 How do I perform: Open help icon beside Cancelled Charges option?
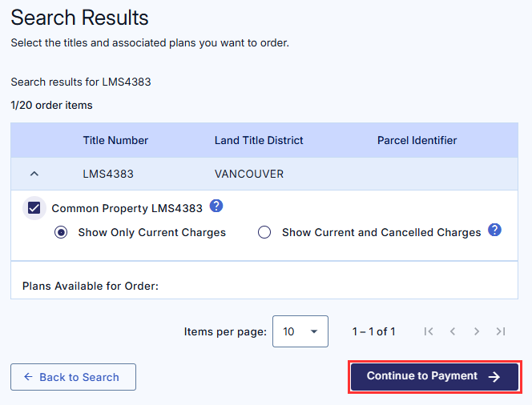point(495,231)
